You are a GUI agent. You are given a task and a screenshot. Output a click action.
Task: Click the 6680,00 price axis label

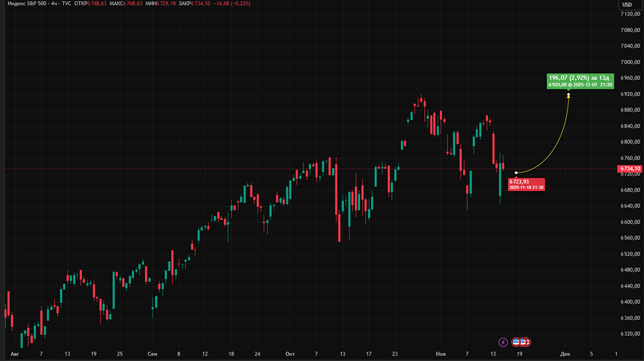(x=630, y=190)
